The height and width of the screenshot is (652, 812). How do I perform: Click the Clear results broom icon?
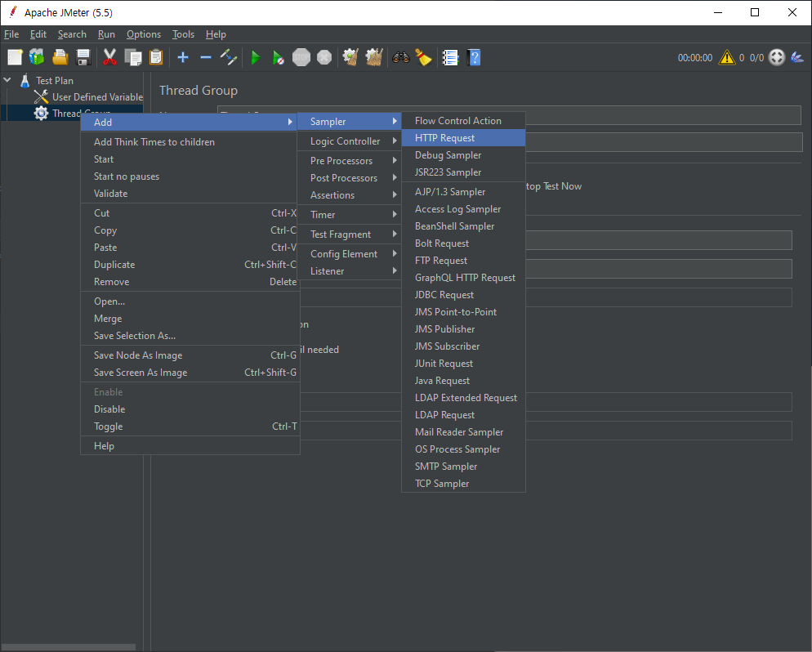coord(350,57)
